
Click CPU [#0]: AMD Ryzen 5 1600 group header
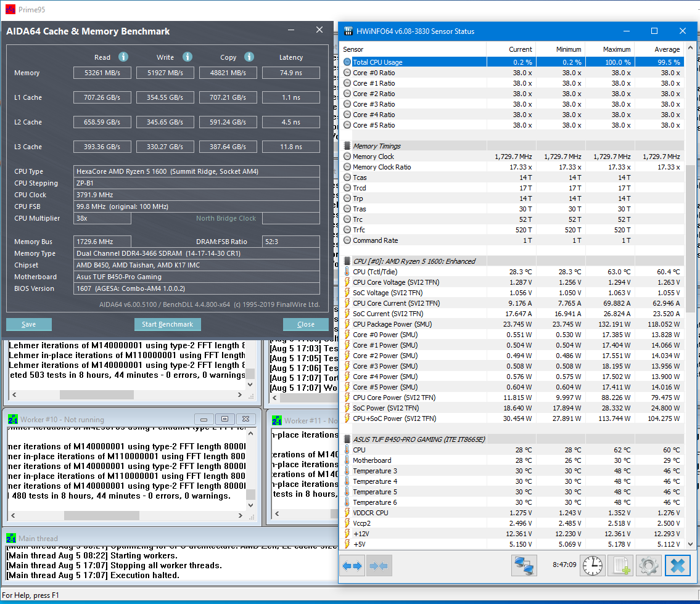click(x=513, y=261)
